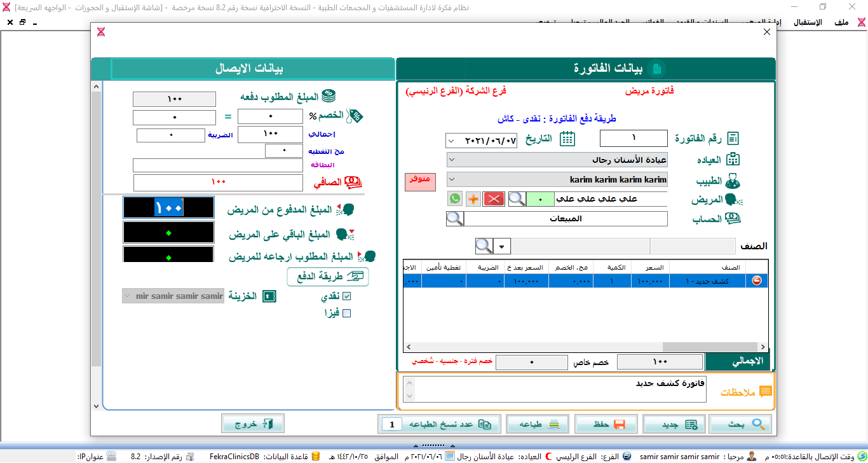868x463 pixels.
Task: Expand the الطبيب doctor dropdown
Action: (452, 179)
